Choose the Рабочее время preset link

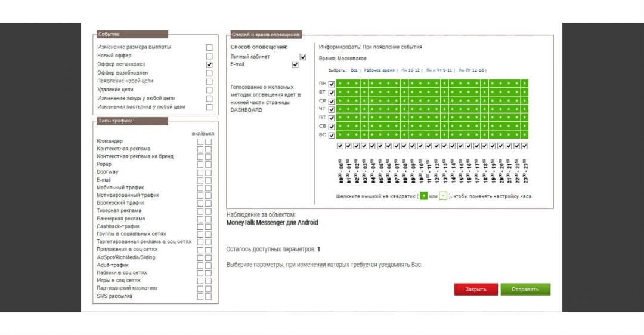379,70
